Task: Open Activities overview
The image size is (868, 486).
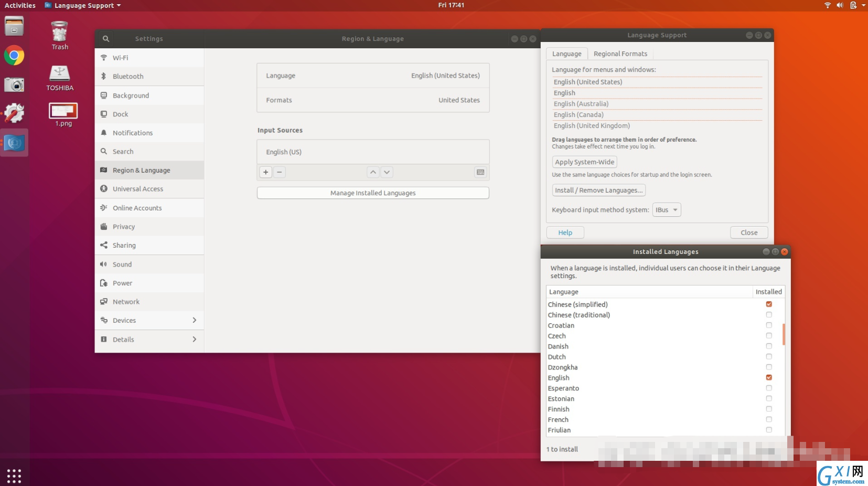Action: 20,5
